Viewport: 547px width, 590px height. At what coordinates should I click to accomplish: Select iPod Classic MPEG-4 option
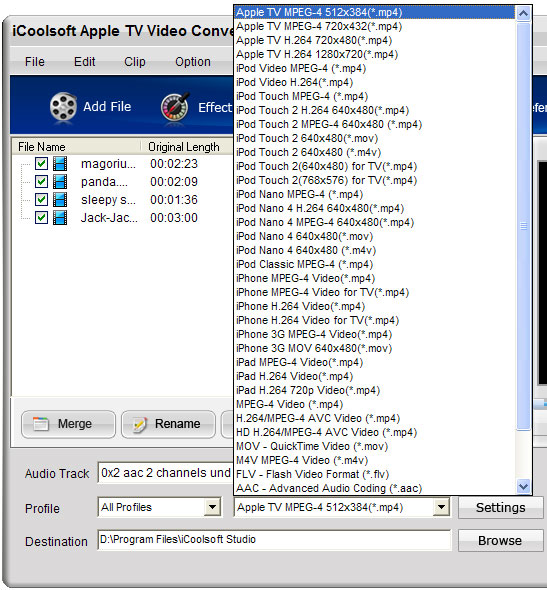(x=374, y=264)
